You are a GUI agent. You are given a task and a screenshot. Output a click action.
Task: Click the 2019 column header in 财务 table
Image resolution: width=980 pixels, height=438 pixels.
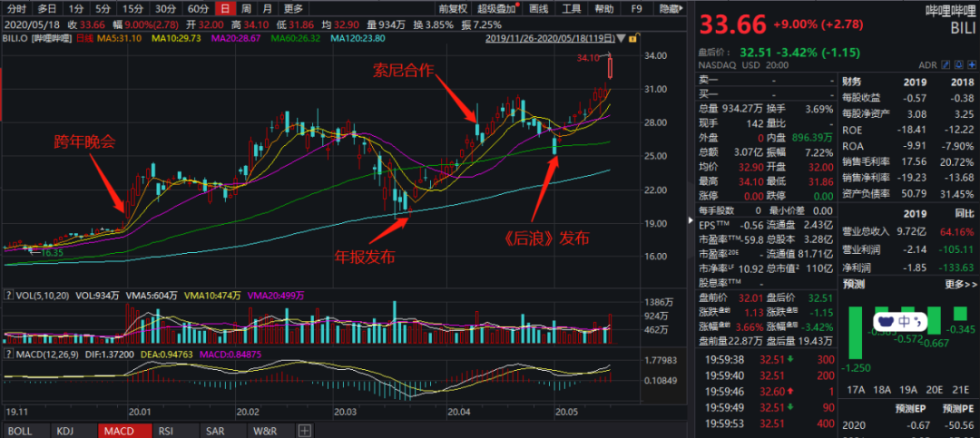[x=915, y=82]
